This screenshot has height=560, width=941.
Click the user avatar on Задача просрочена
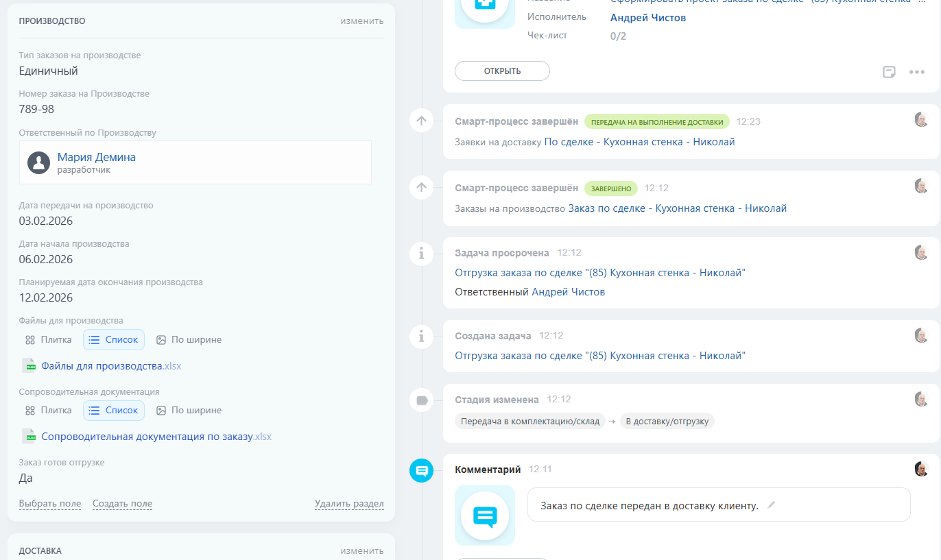click(922, 252)
